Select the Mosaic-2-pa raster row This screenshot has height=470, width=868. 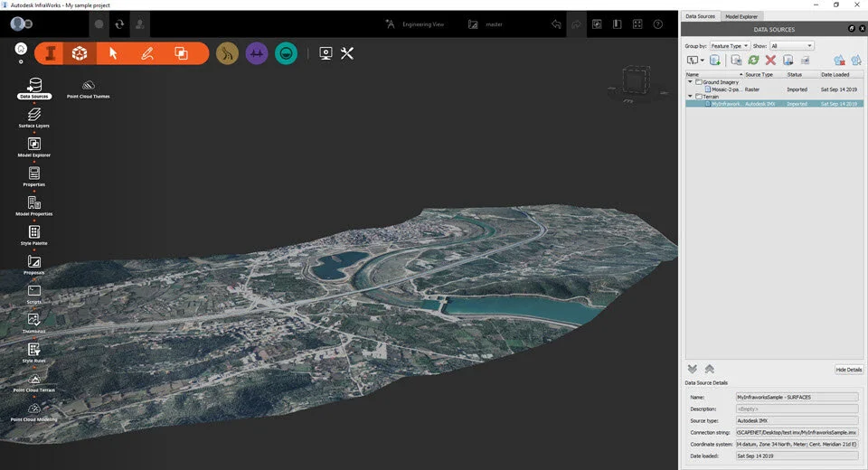(774, 89)
